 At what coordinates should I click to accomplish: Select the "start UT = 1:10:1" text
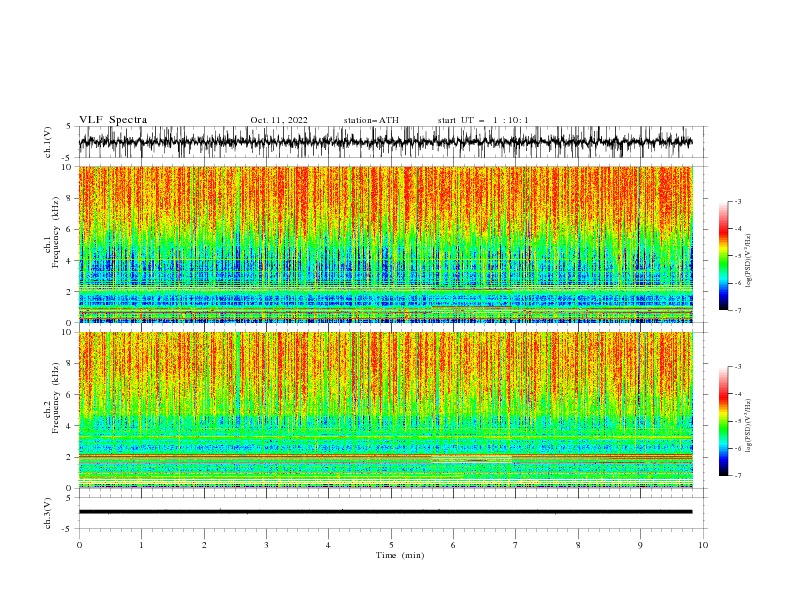coord(482,120)
